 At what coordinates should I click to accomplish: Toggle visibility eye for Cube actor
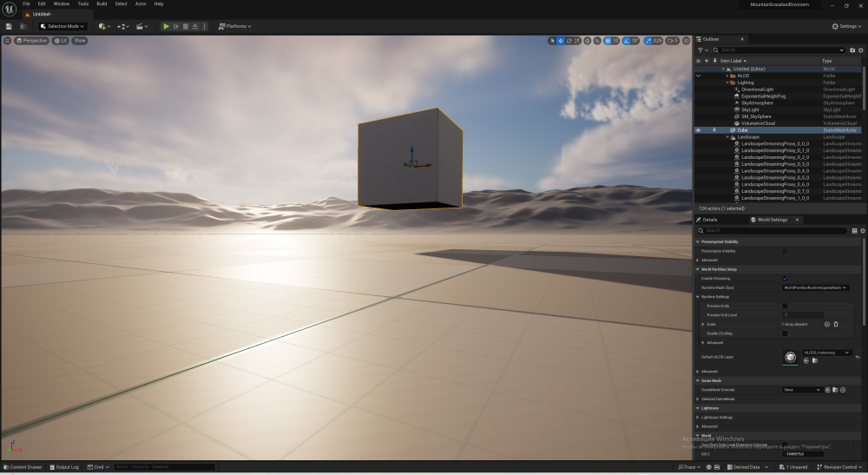(x=698, y=130)
